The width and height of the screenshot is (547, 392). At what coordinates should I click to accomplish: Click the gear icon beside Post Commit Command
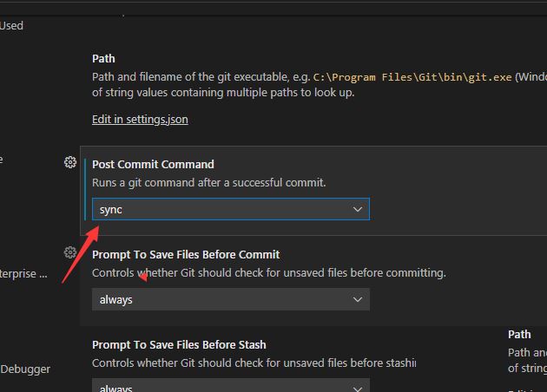point(70,162)
